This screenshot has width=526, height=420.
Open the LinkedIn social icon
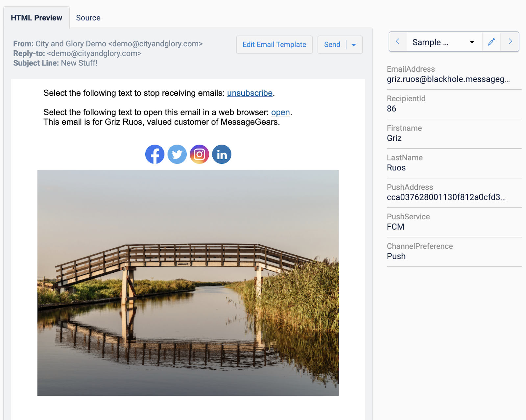(x=222, y=154)
